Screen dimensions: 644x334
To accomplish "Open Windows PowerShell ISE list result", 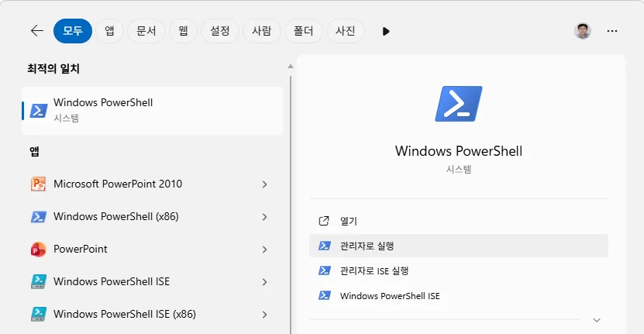I will pos(153,281).
